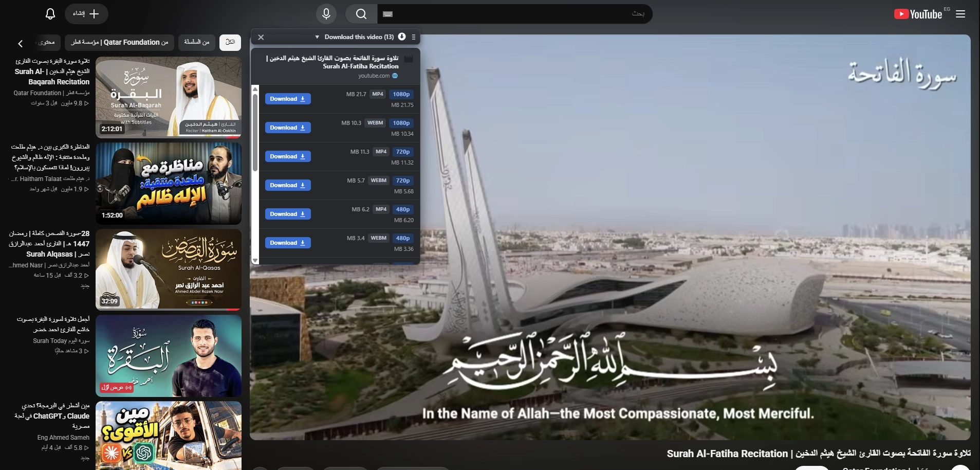Click the MP4 format badge on the 480p row
This screenshot has width=980, height=470.
point(381,209)
